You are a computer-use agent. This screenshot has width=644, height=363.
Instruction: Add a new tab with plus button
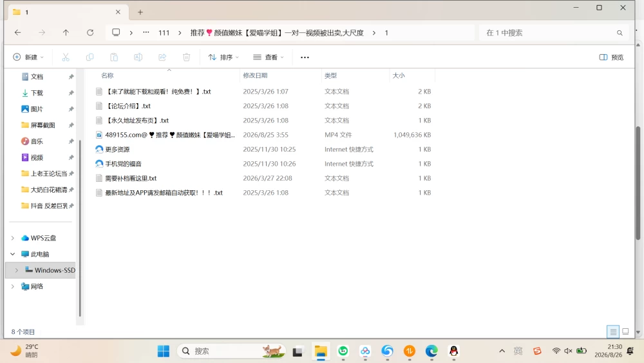click(140, 12)
